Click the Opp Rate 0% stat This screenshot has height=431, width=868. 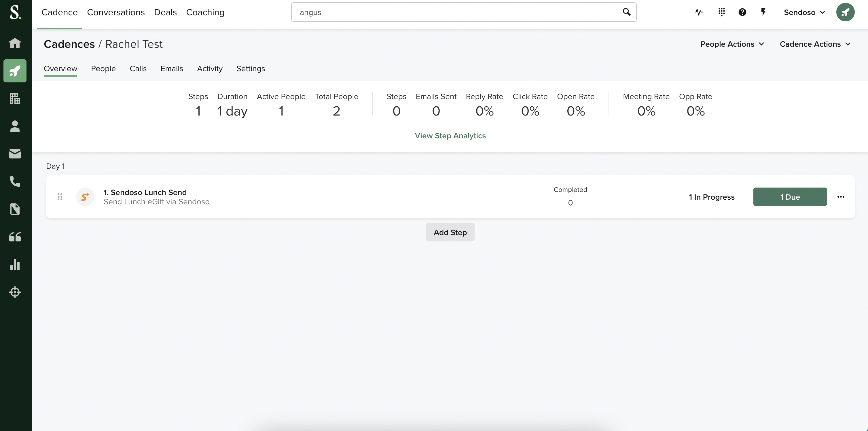coord(695,105)
